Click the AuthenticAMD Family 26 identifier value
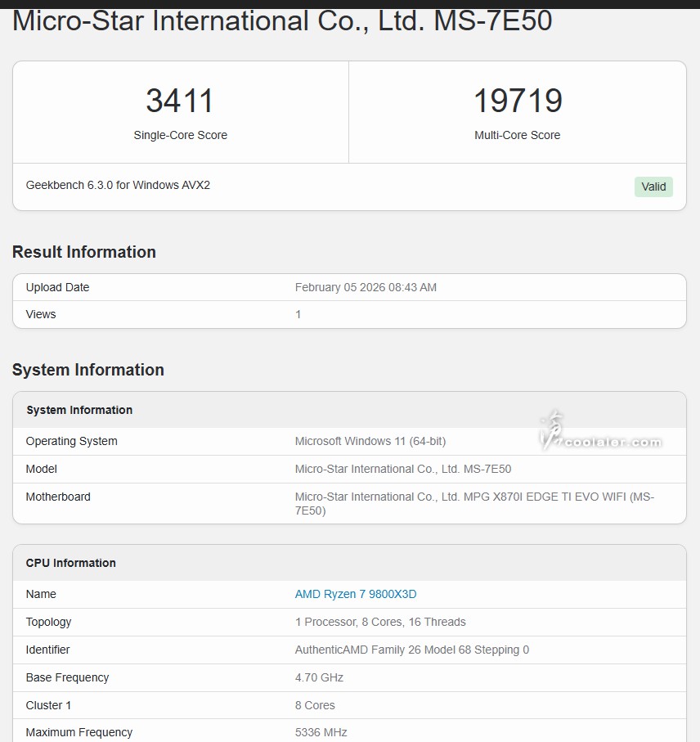This screenshot has width=700, height=742. tap(412, 650)
